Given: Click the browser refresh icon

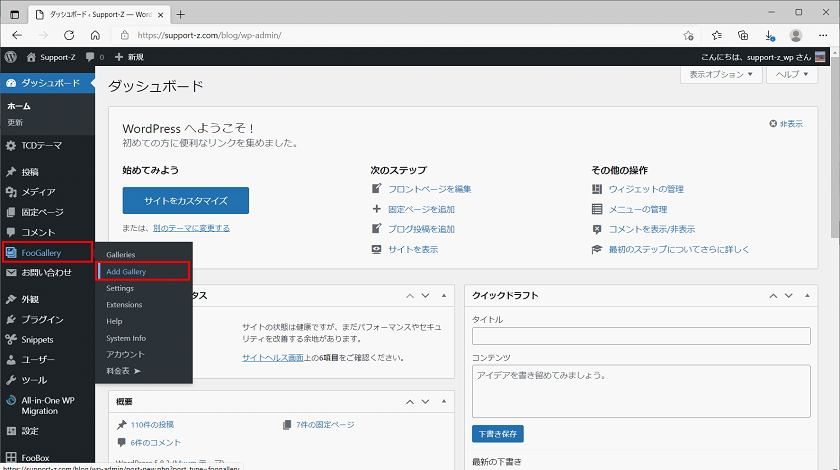Looking at the screenshot, I should pyautogui.click(x=69, y=34).
